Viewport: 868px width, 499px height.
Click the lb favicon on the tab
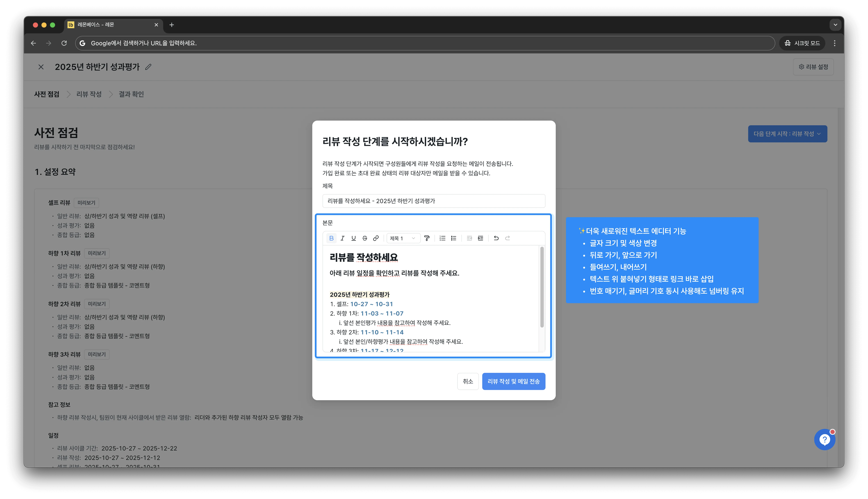(71, 25)
